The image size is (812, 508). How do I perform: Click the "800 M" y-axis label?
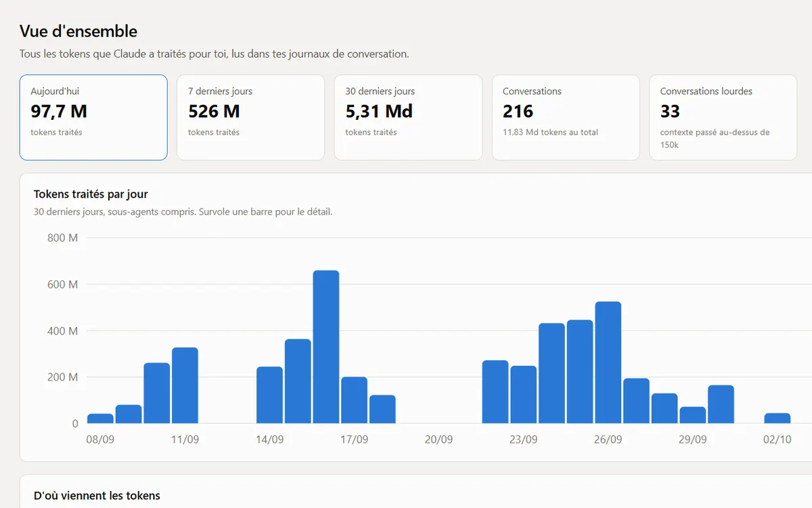point(63,238)
